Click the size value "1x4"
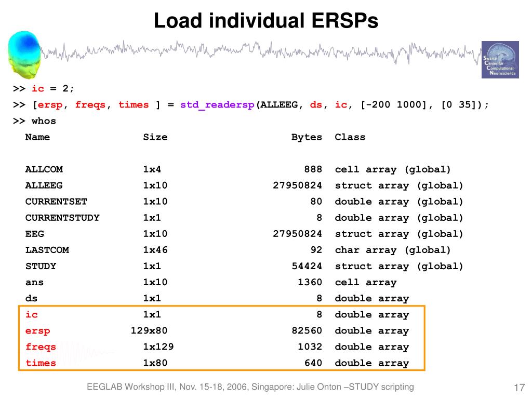 pyautogui.click(x=152, y=169)
